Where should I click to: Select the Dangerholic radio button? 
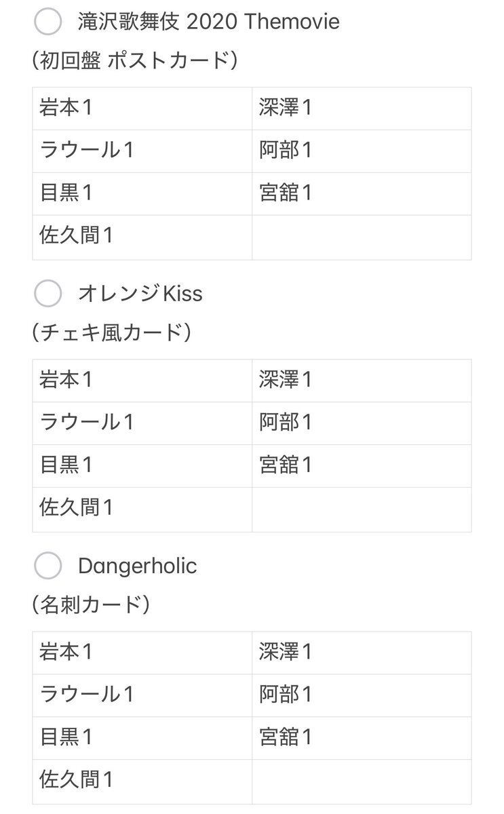tap(47, 566)
